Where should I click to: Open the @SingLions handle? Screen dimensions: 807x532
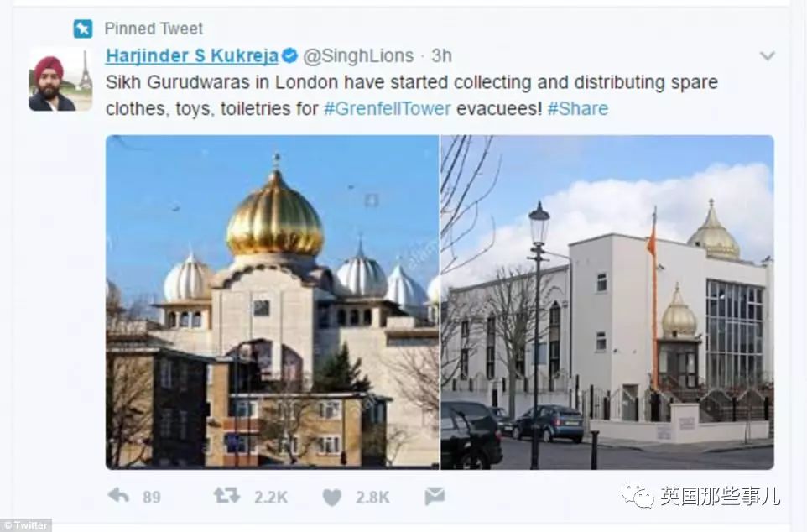tap(358, 55)
